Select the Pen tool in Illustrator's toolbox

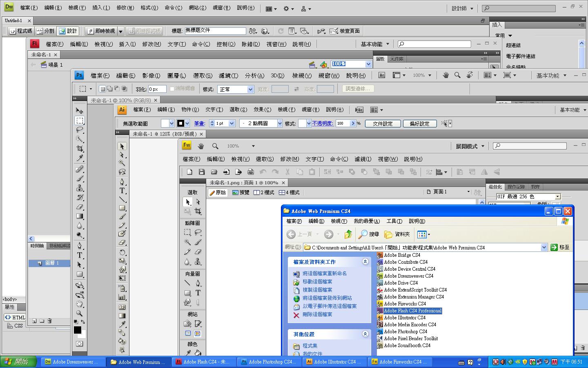122,182
